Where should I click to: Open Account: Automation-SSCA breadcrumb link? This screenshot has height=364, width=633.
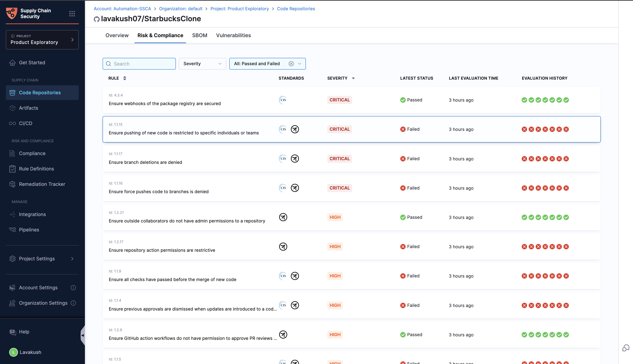122,9
